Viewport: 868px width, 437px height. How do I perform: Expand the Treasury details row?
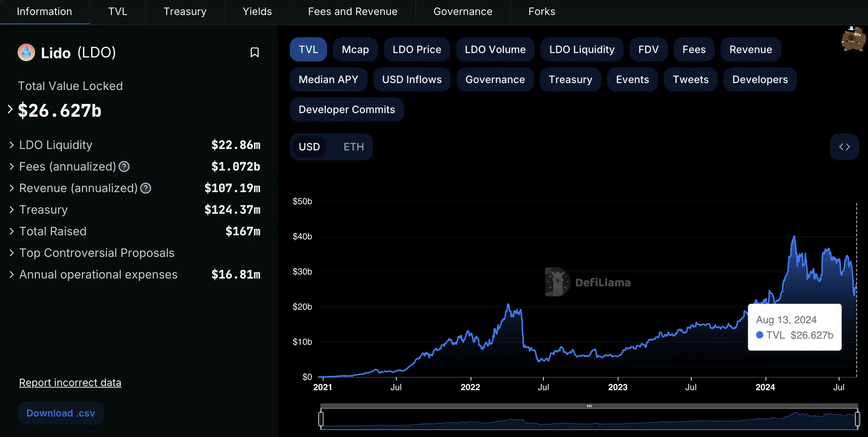pyautogui.click(x=11, y=210)
